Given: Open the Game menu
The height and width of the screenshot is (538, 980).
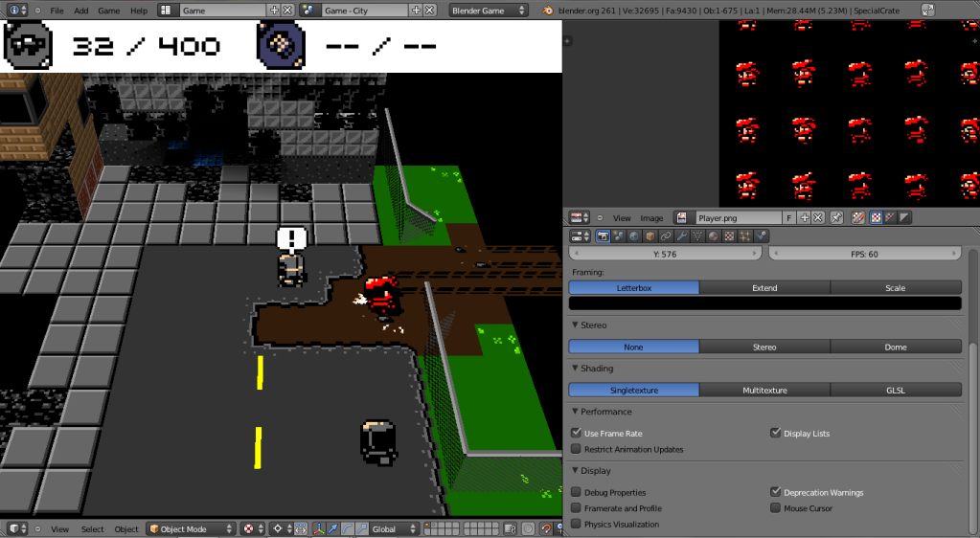Looking at the screenshot, I should pyautogui.click(x=109, y=11).
